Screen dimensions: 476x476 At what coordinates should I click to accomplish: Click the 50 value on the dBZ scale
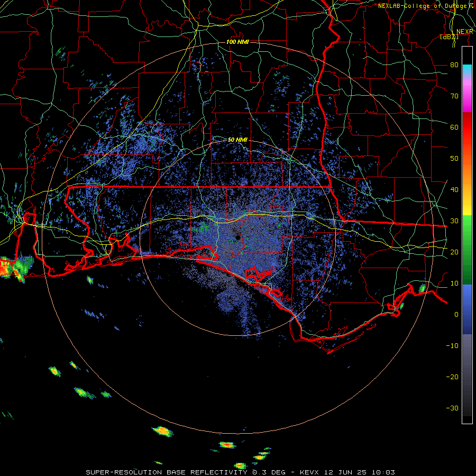[454, 159]
